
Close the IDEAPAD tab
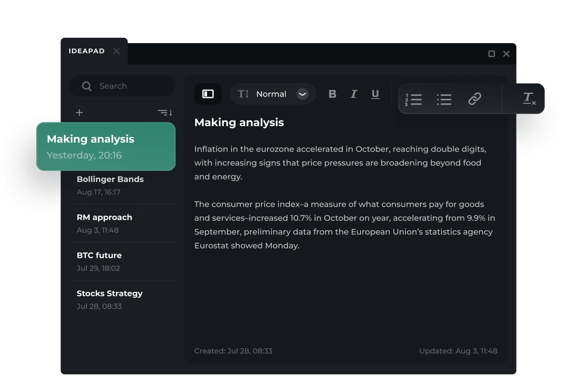point(116,51)
